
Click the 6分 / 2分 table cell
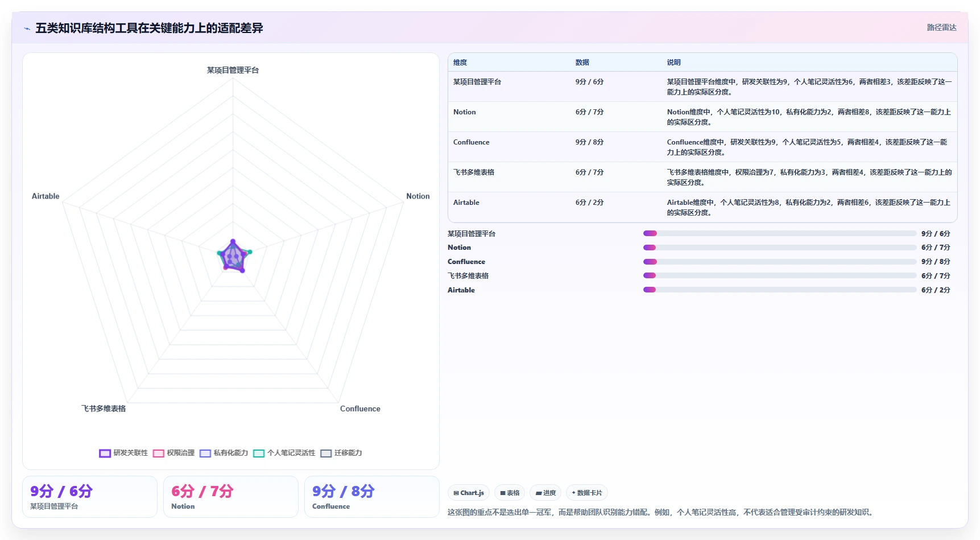pyautogui.click(x=590, y=203)
